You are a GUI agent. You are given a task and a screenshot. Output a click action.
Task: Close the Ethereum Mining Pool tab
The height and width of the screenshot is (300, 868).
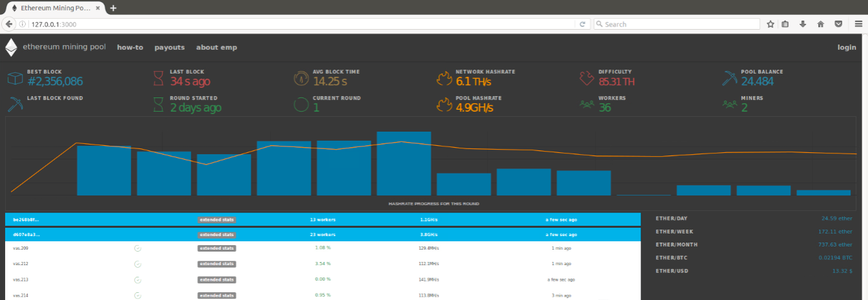[x=98, y=8]
